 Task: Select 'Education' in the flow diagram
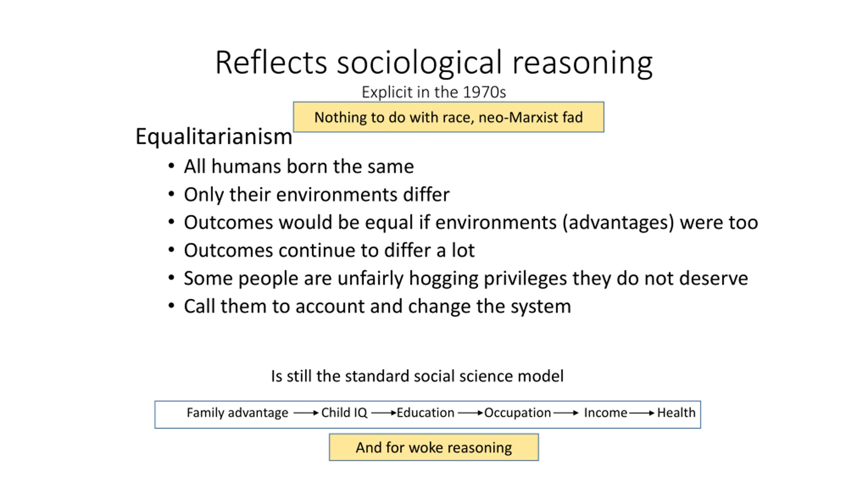(426, 413)
